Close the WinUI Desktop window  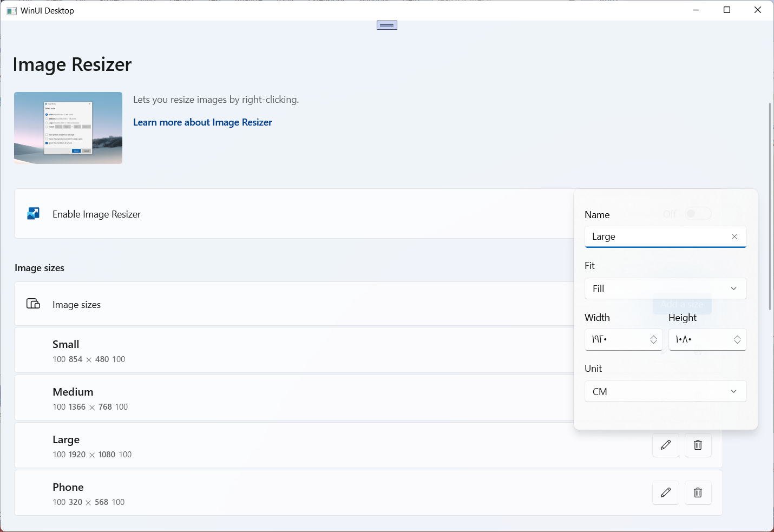point(758,10)
